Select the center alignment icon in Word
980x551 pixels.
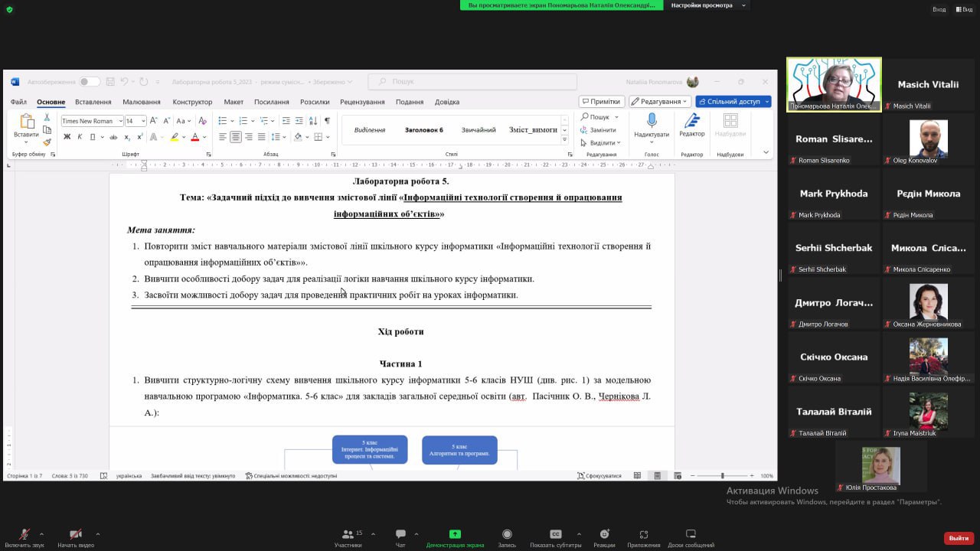pyautogui.click(x=236, y=137)
